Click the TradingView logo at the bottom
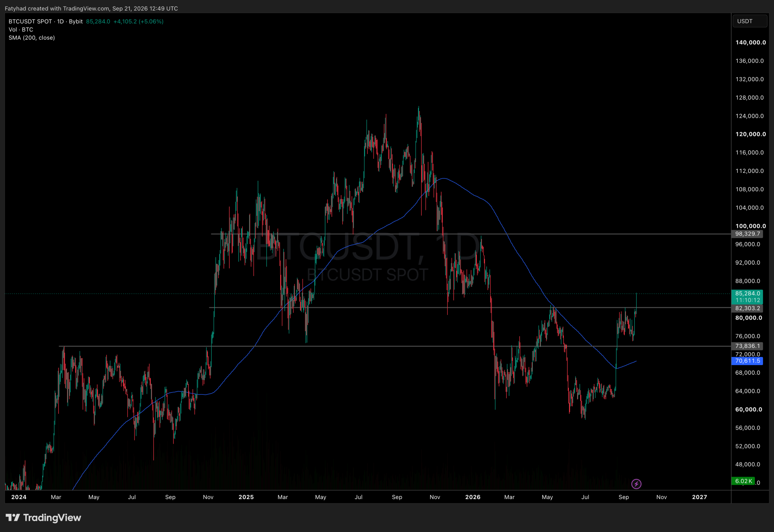 click(43, 518)
